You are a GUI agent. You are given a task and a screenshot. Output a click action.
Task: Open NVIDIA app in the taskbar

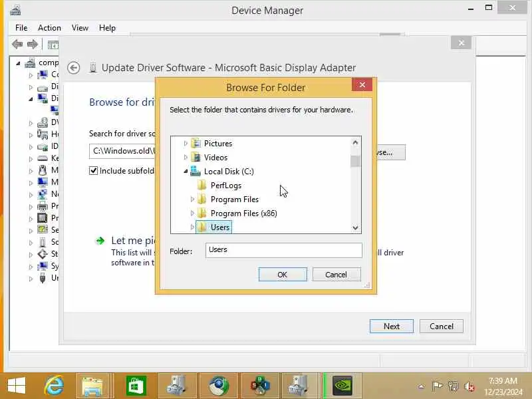342,386
